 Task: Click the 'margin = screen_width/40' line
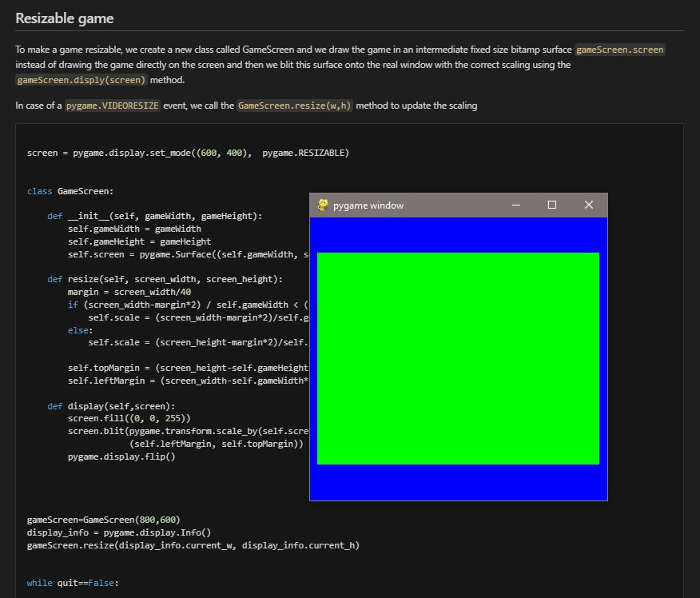pos(129,292)
